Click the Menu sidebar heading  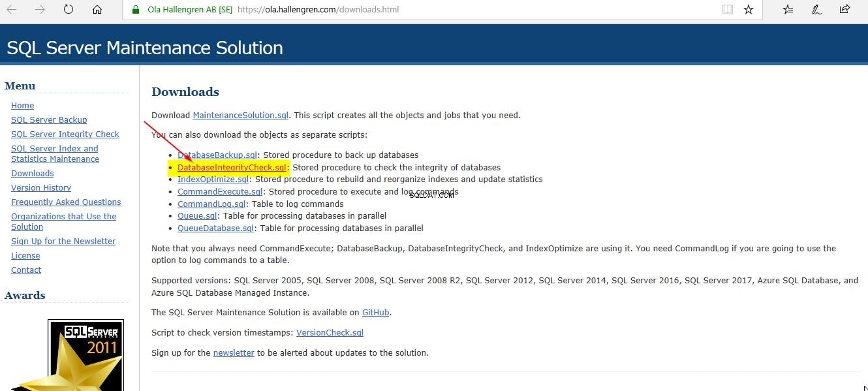tap(20, 86)
